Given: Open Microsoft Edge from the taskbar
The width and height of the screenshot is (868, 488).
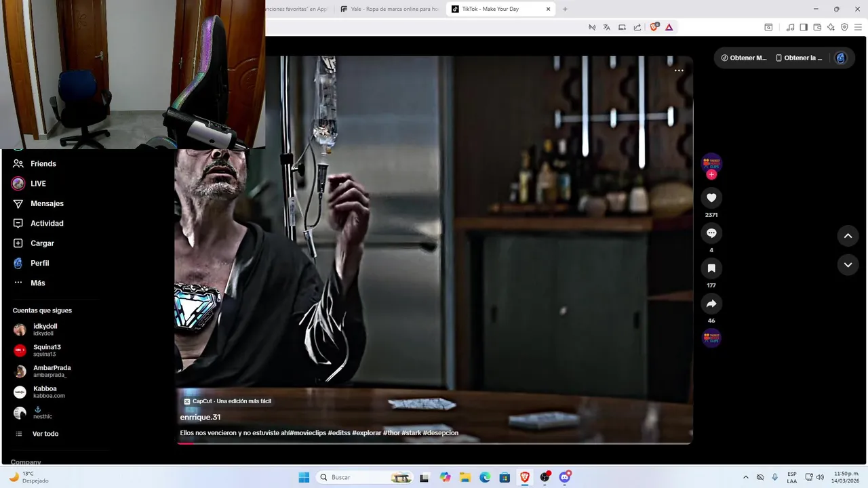Looking at the screenshot, I should click(485, 477).
